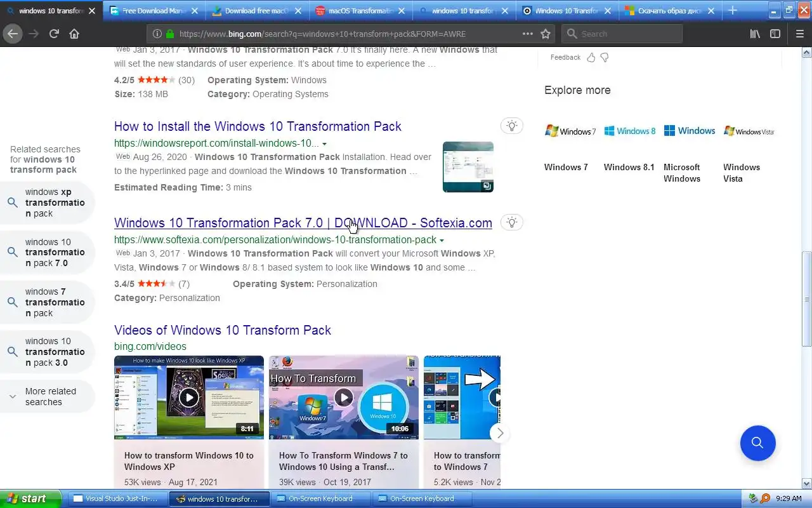812x508 pixels.
Task: Open Windows 10 Transformation Pack 7.0 Softexia link
Action: click(x=303, y=223)
